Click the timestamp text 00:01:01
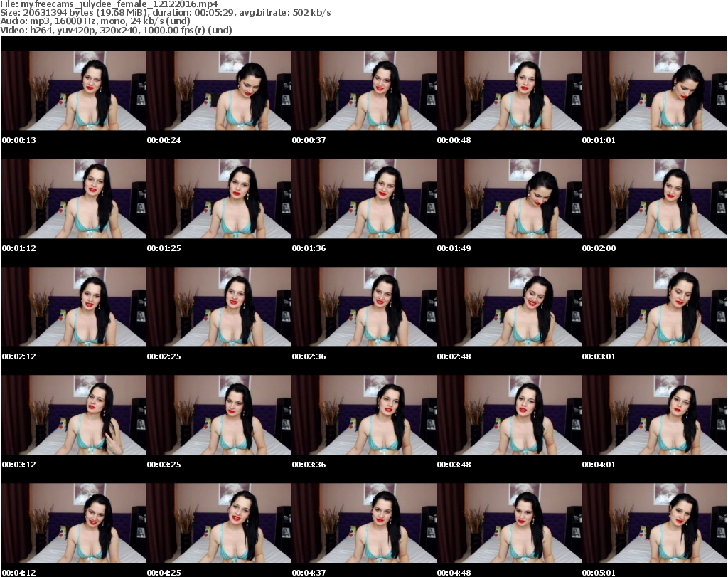728x577 pixels. pyautogui.click(x=599, y=140)
